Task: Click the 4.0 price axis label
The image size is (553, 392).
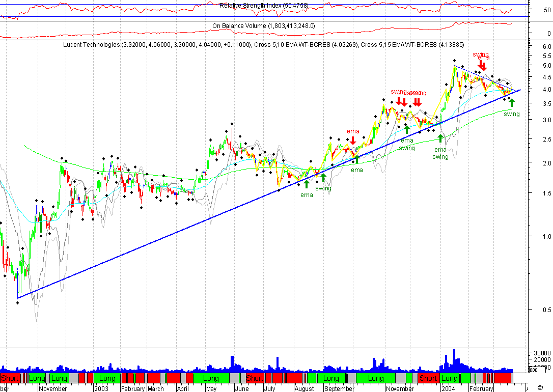Action: [x=547, y=90]
